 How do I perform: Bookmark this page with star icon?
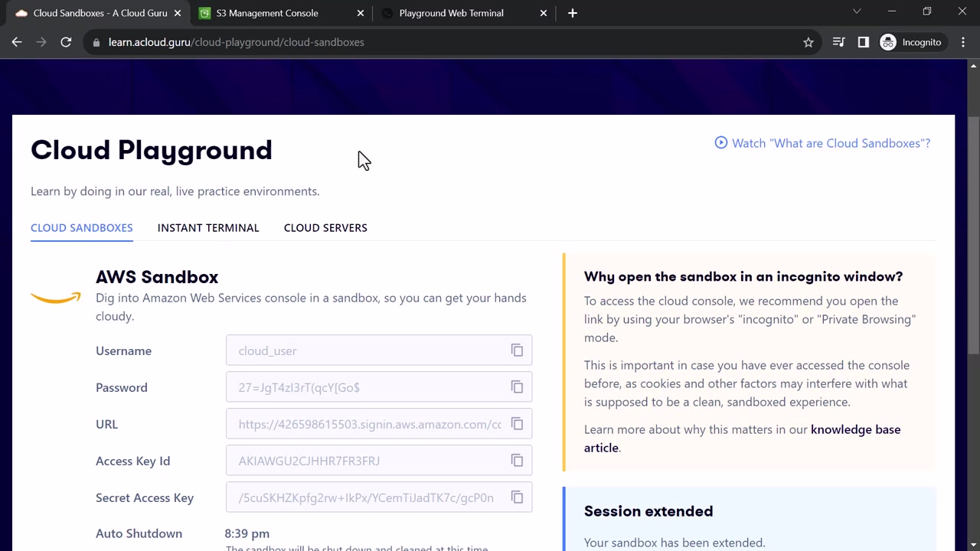(x=808, y=42)
